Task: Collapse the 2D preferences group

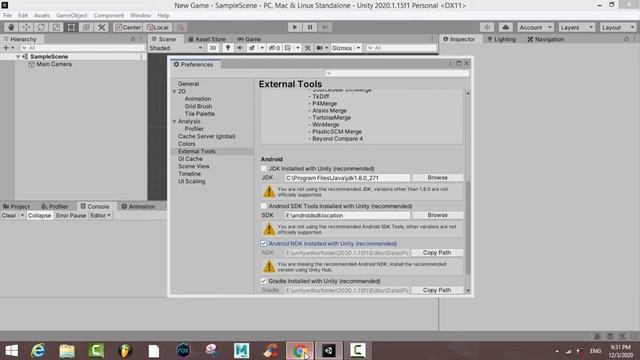Action: tap(174, 91)
